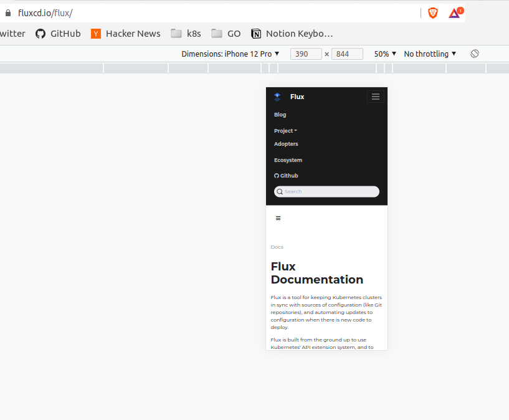The height and width of the screenshot is (420, 509).
Task: Click the rotate device icon
Action: (475, 54)
